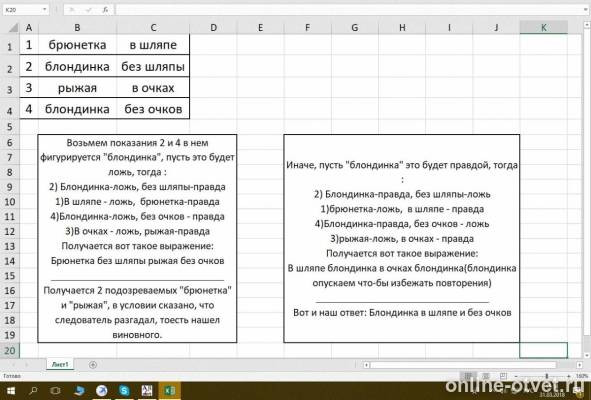This screenshot has height=400, width=591.
Task: Select row 5 header
Action: 9,127
